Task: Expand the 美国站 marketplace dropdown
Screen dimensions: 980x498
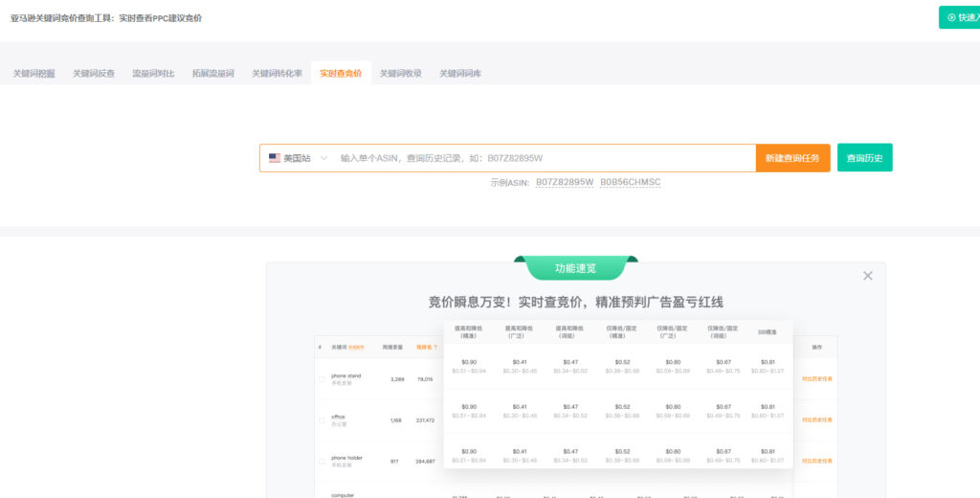Action: click(298, 158)
